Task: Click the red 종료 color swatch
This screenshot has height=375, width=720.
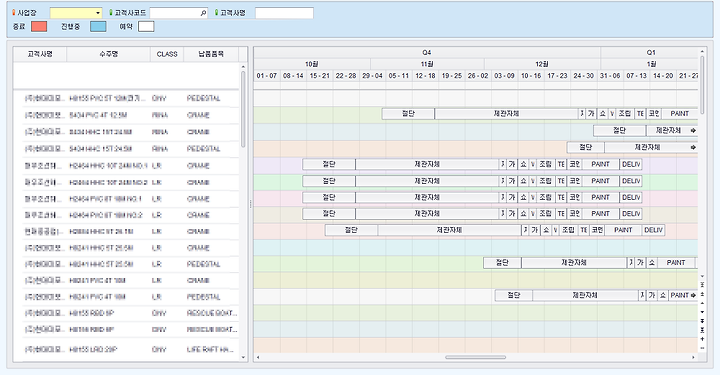Action: 39,27
